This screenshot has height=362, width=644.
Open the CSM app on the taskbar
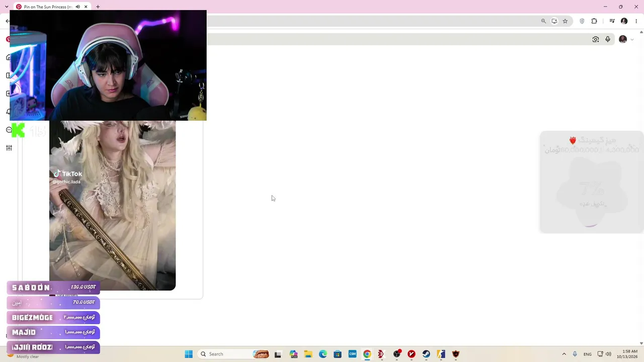(x=352, y=354)
